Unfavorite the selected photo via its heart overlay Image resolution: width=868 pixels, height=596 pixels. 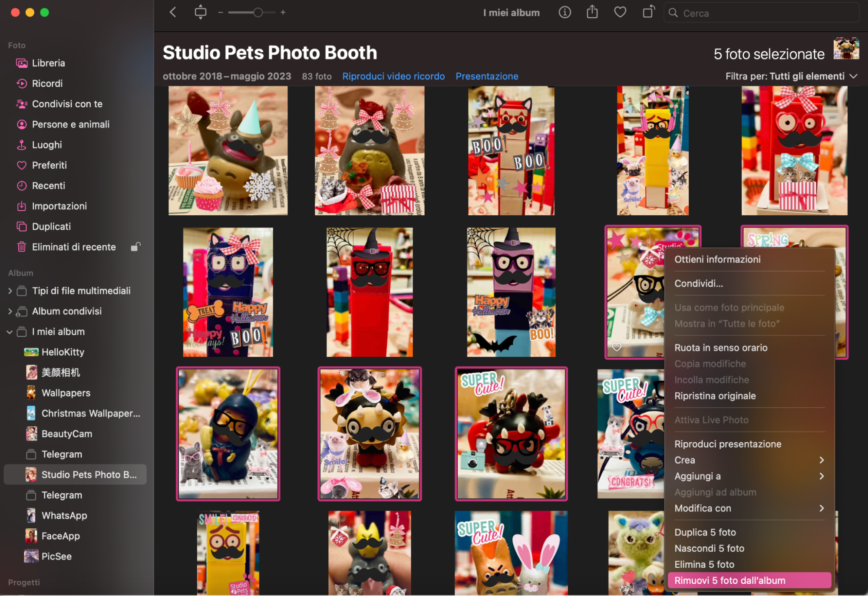pyautogui.click(x=617, y=347)
